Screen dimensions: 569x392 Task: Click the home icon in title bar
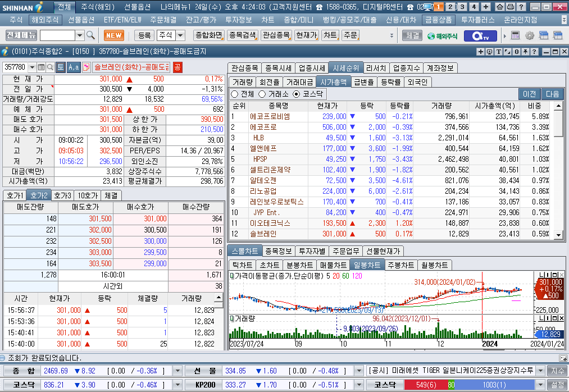point(500,7)
